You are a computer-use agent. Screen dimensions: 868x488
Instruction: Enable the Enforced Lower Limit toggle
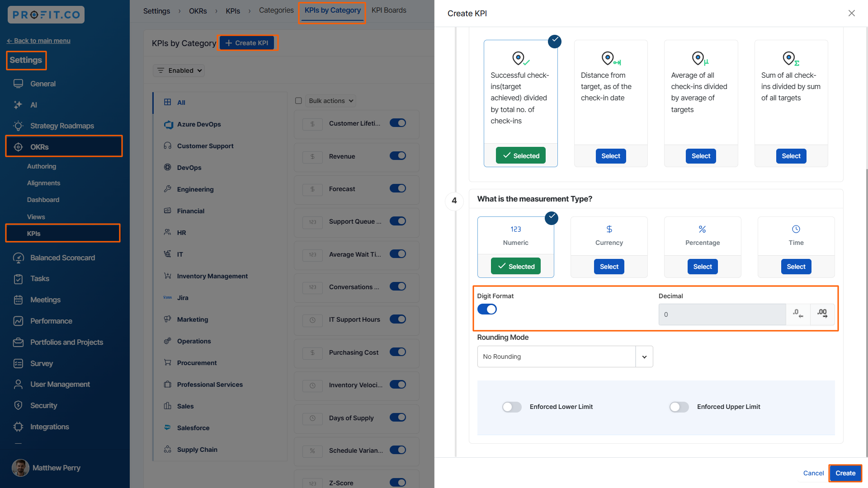click(512, 407)
